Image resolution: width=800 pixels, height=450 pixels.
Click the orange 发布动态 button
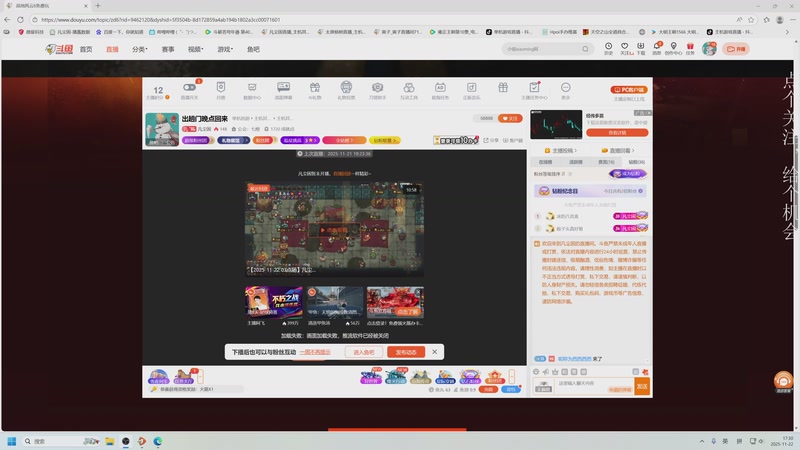click(x=406, y=352)
